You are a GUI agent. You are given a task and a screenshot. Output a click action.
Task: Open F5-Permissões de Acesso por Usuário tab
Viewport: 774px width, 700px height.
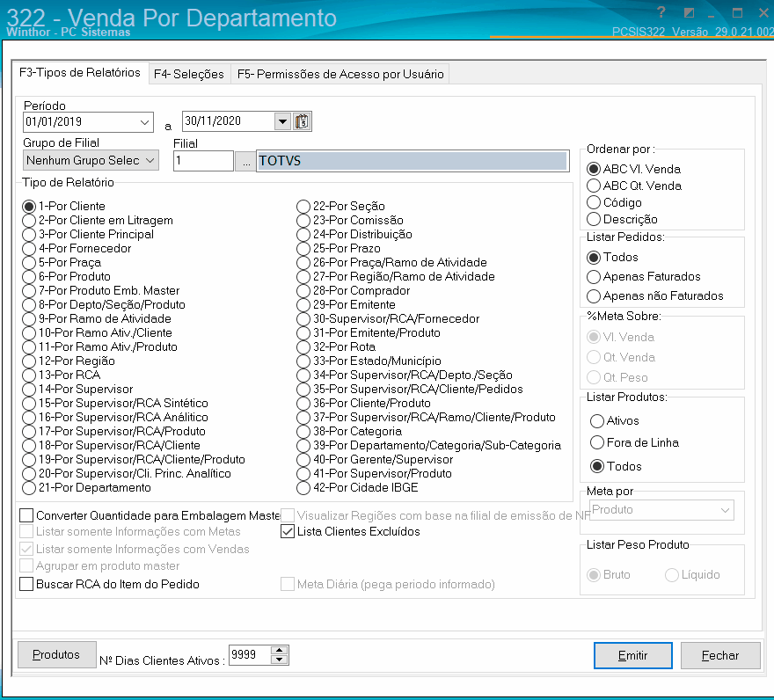[x=340, y=74]
